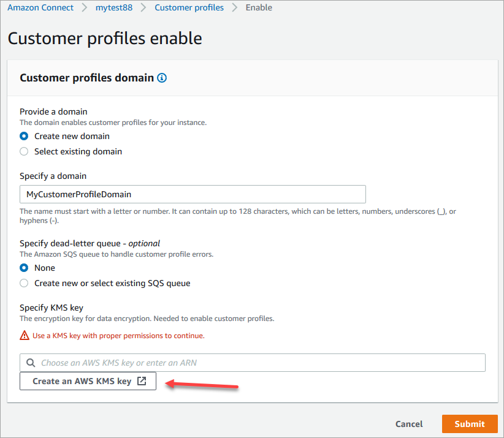The height and width of the screenshot is (438, 504).
Task: Choose None for the dead-letter queue
Action: click(x=23, y=268)
